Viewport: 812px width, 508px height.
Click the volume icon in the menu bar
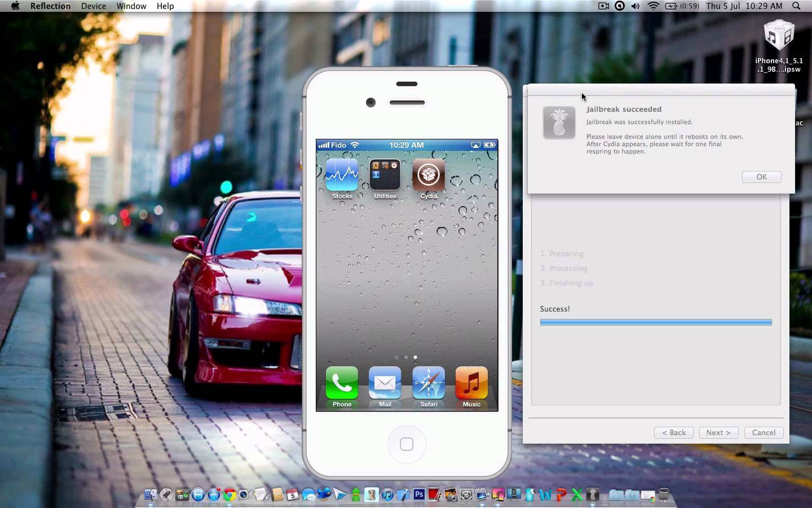[x=636, y=6]
